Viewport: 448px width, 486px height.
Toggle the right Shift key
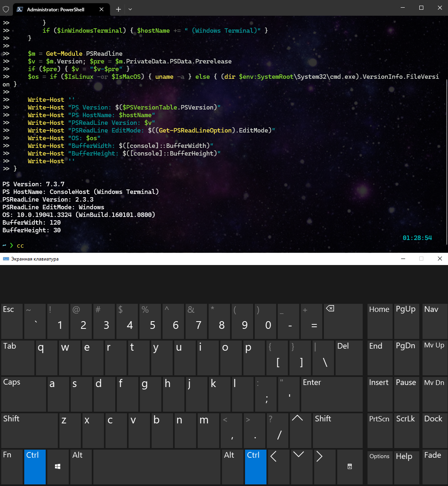(338, 430)
